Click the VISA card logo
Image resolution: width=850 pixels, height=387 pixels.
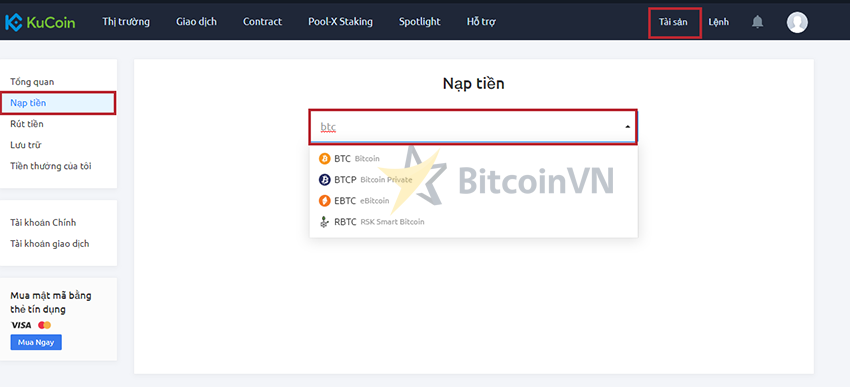pyautogui.click(x=21, y=325)
